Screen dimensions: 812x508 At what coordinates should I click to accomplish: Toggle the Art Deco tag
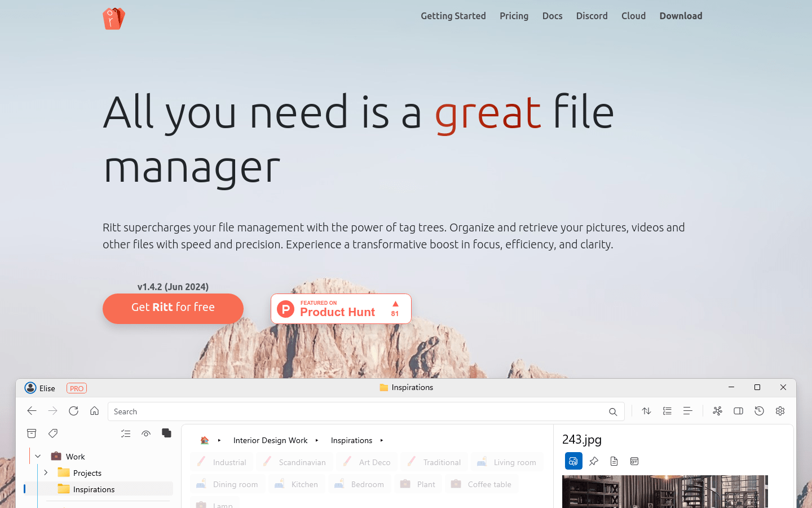click(x=367, y=462)
